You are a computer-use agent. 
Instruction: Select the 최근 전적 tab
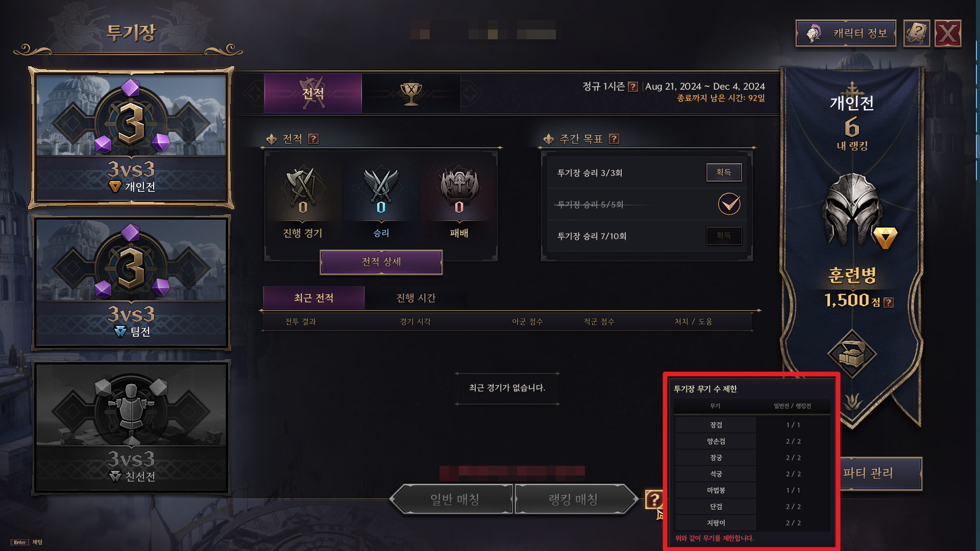pyautogui.click(x=313, y=298)
